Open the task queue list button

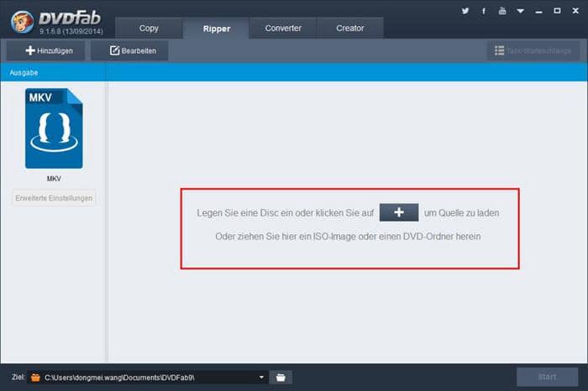[533, 50]
